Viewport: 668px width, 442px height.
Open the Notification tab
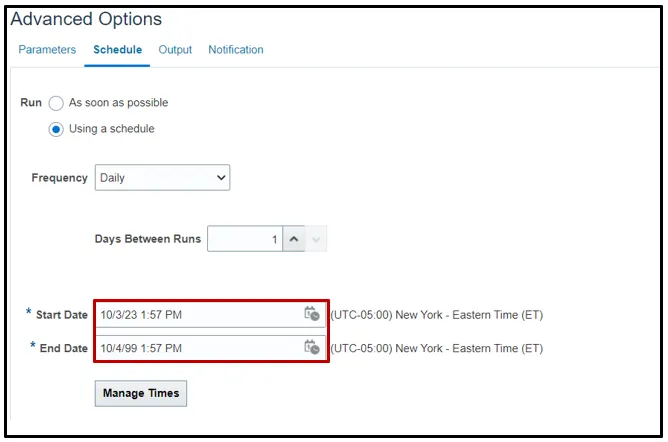(x=236, y=50)
